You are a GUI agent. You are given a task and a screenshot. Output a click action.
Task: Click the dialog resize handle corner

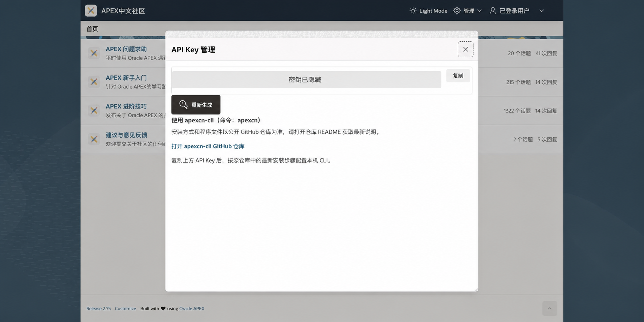tap(476, 289)
